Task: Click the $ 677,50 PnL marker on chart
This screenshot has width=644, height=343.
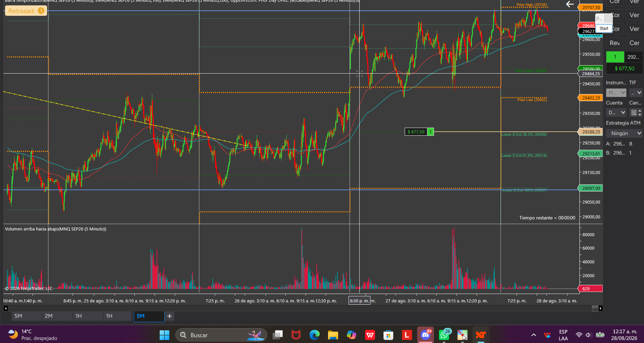Action: coord(416,132)
